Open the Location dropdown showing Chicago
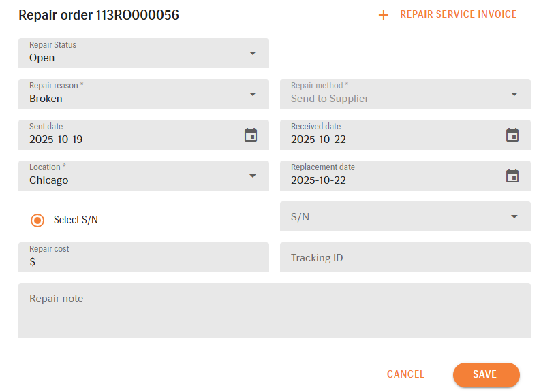The width and height of the screenshot is (541, 392). click(x=252, y=176)
